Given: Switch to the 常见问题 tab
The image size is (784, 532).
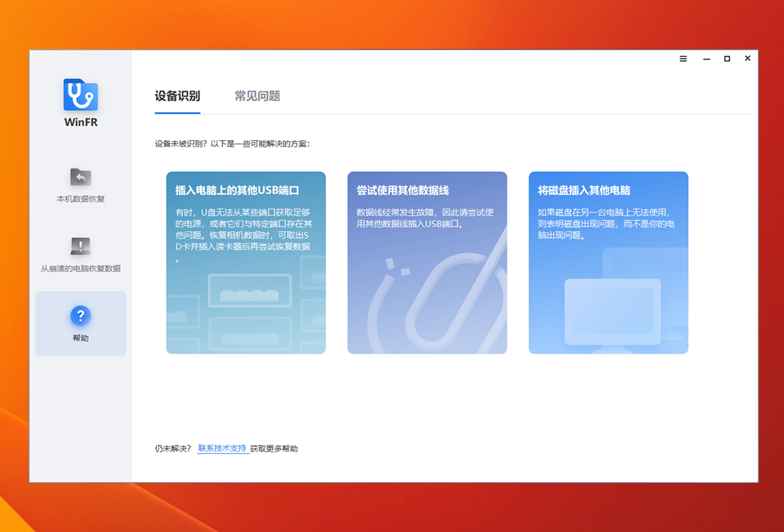Looking at the screenshot, I should tap(258, 96).
